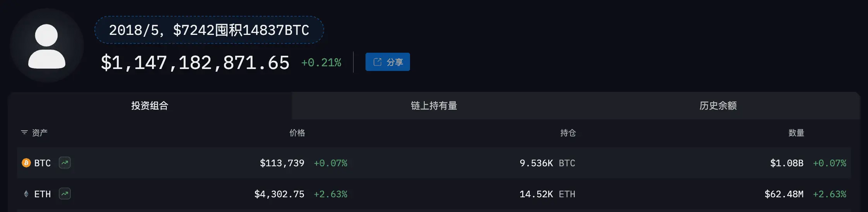This screenshot has width=868, height=212.
Task: Click the filter icon beside 资产
Action: [x=24, y=133]
